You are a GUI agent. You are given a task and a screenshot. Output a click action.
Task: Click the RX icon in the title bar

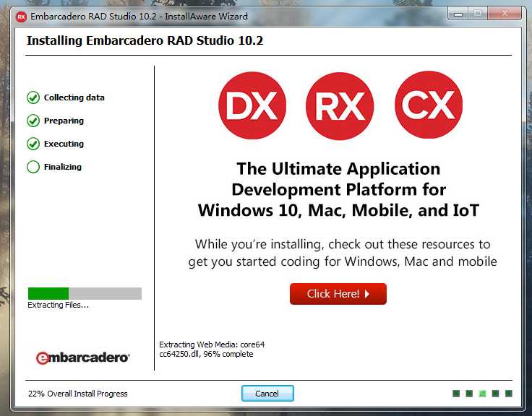point(22,17)
